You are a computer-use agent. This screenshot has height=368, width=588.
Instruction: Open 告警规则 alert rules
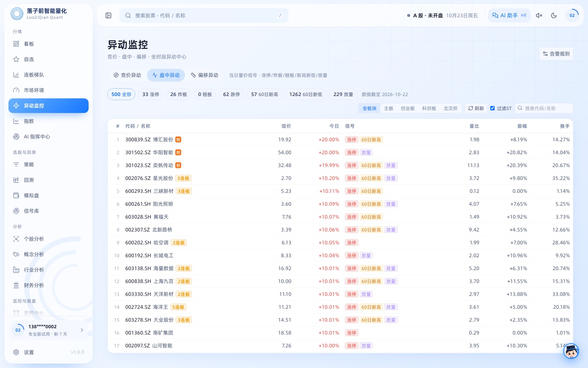click(556, 54)
